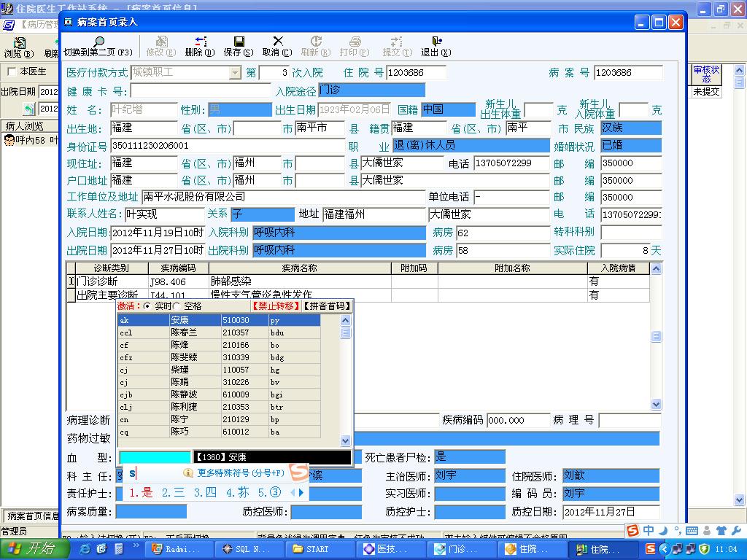
Task: Select the 陈春兰 row in the lookup list
Action: pyautogui.click(x=219, y=332)
